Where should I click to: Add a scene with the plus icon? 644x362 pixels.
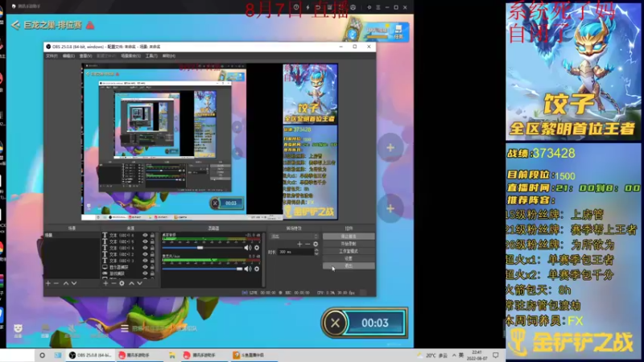point(48,283)
